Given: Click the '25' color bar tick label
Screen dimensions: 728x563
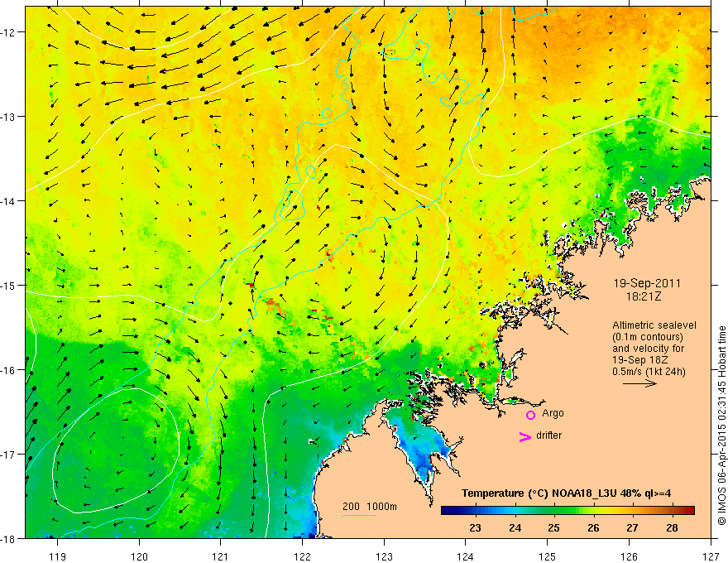Looking at the screenshot, I should pos(553,527).
